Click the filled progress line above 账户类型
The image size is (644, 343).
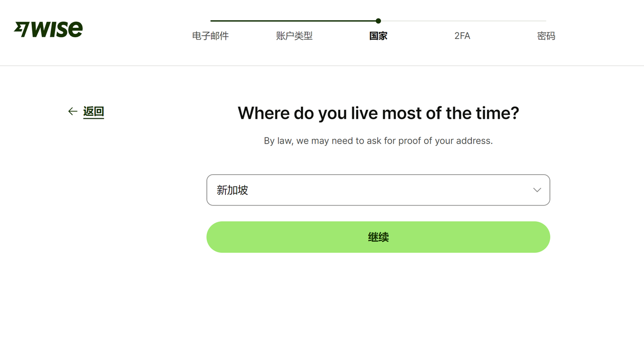click(x=294, y=21)
